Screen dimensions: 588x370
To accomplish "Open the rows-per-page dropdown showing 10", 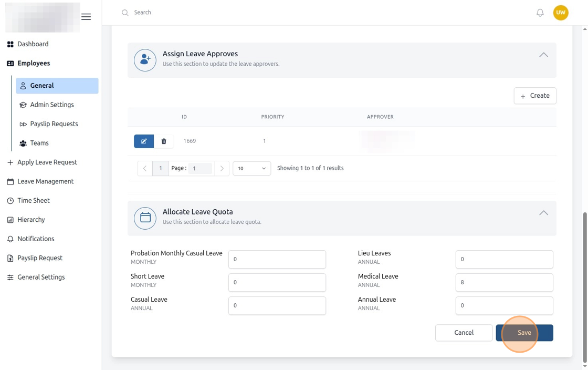I will point(251,168).
